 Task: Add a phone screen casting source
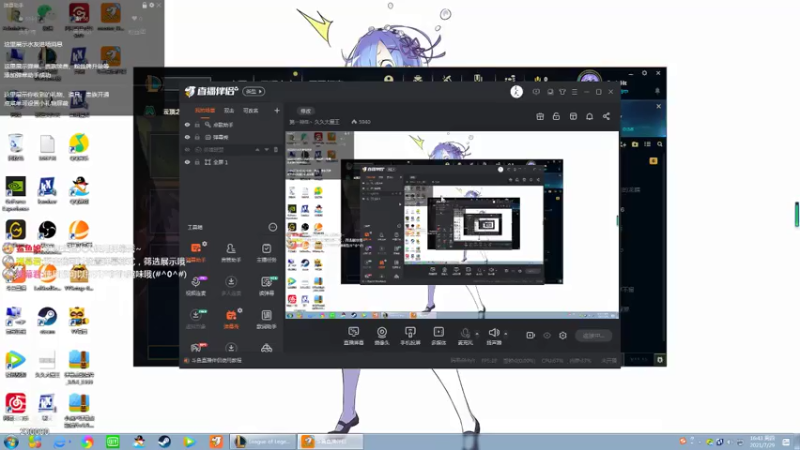[x=410, y=336]
